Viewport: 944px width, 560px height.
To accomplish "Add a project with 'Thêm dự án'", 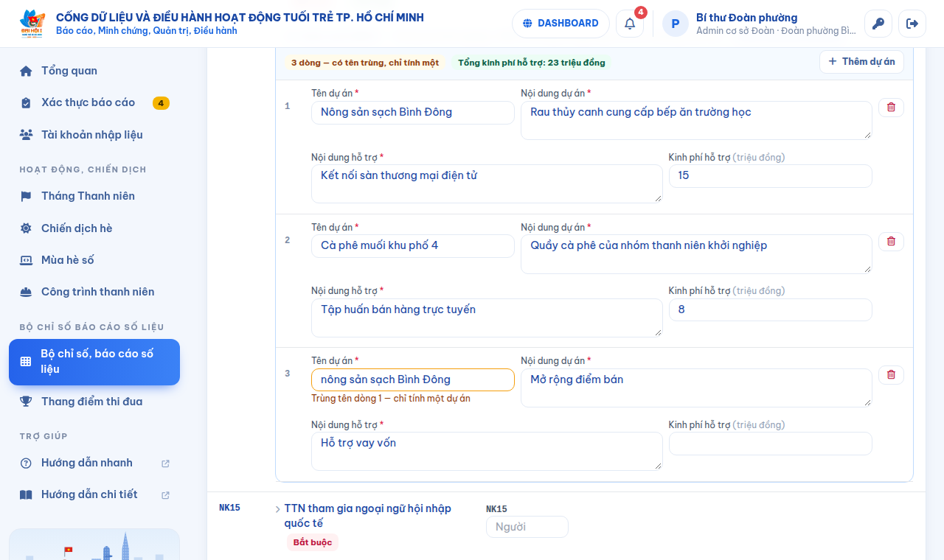I will click(x=861, y=62).
